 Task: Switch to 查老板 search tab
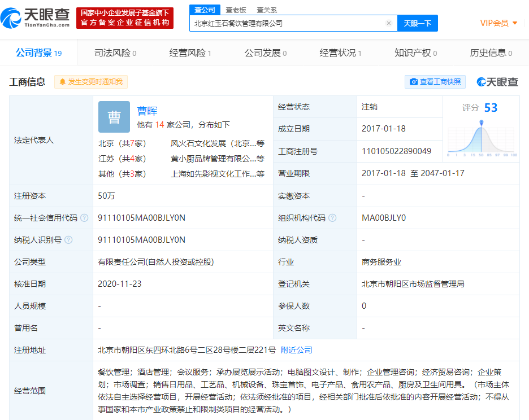(x=235, y=10)
